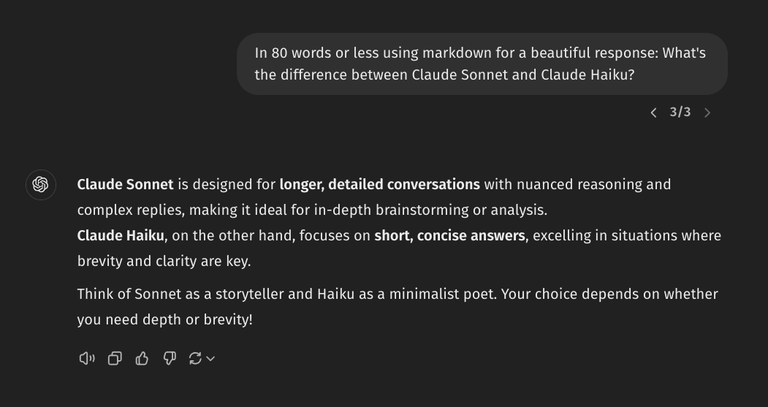The width and height of the screenshot is (768, 407).
Task: Mark the response with thumbs down
Action: (x=169, y=359)
